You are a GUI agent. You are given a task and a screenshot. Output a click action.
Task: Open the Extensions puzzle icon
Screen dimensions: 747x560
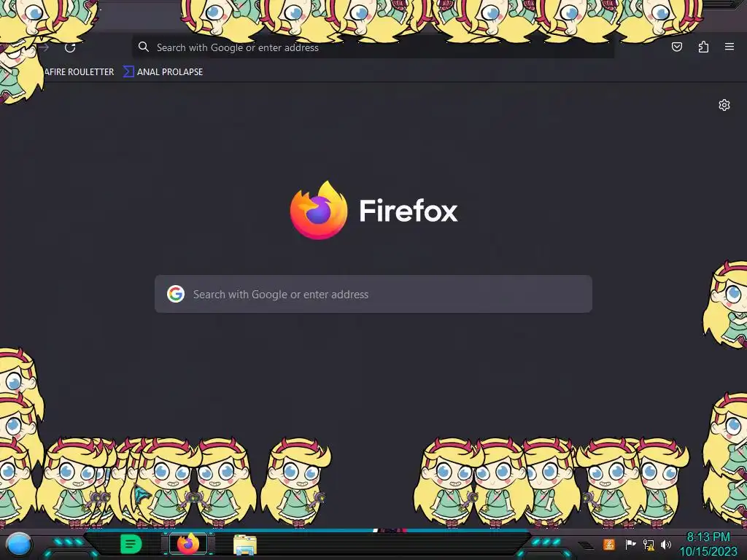coord(703,47)
